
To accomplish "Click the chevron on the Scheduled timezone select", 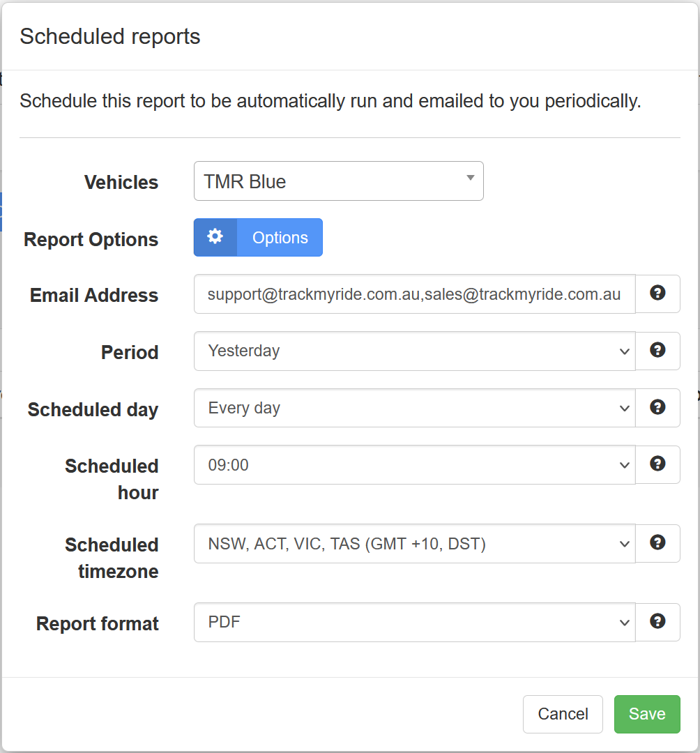I will click(624, 544).
